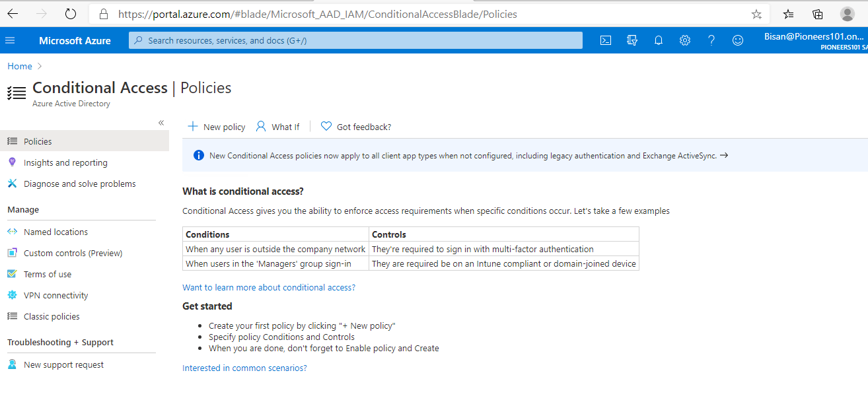
Task: Click the Conditional Access list icon beside the title
Action: (17, 93)
